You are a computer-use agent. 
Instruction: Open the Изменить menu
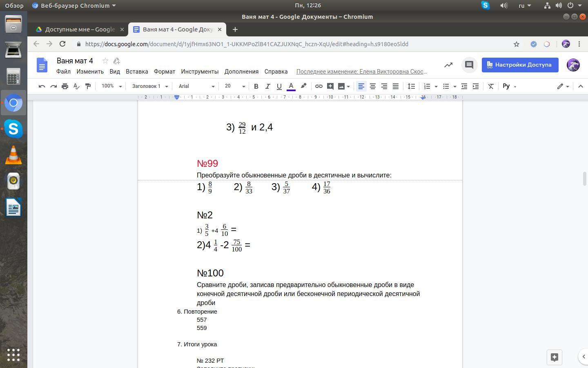(90, 72)
